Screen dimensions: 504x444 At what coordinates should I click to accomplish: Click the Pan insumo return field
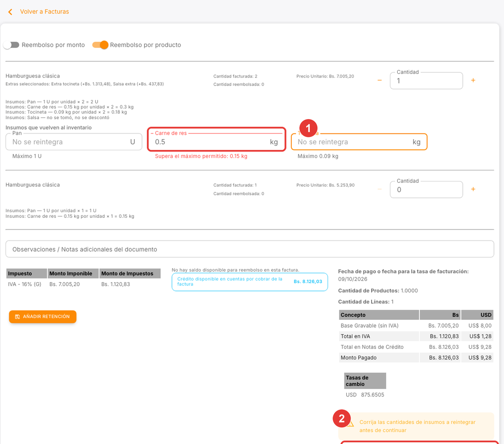[x=74, y=142]
